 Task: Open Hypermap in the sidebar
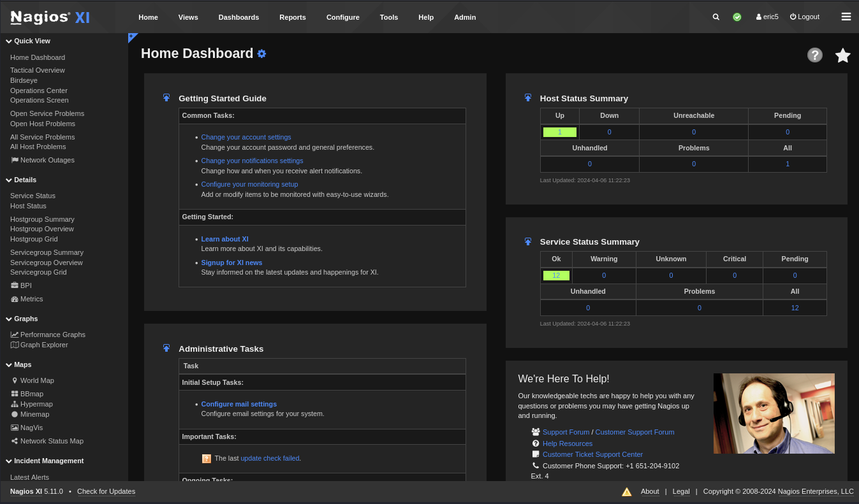coord(32,404)
